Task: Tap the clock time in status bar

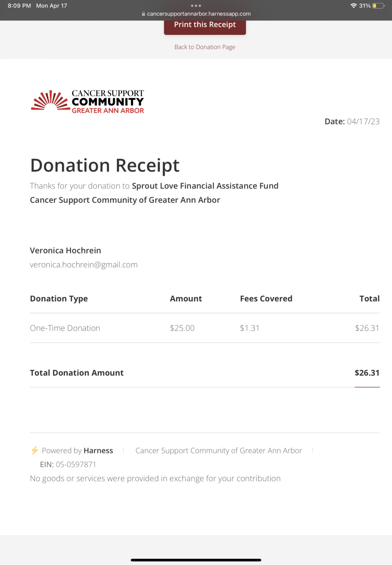Action: tap(19, 6)
